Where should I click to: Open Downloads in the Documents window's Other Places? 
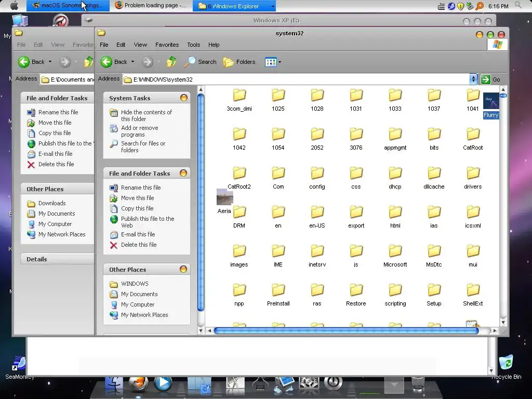pyautogui.click(x=52, y=203)
